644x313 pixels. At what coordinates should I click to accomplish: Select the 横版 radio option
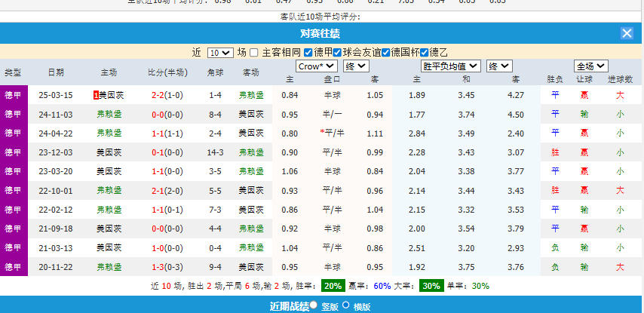[346, 305]
